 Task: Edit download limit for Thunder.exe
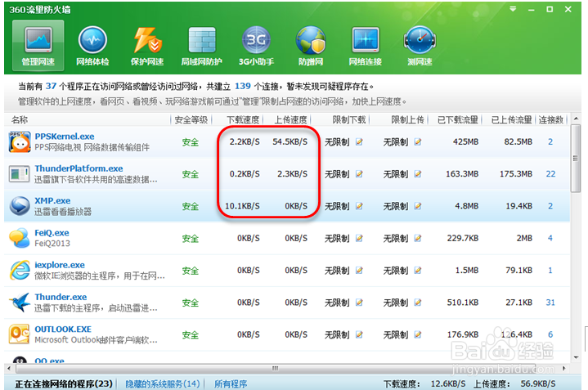tap(359, 303)
